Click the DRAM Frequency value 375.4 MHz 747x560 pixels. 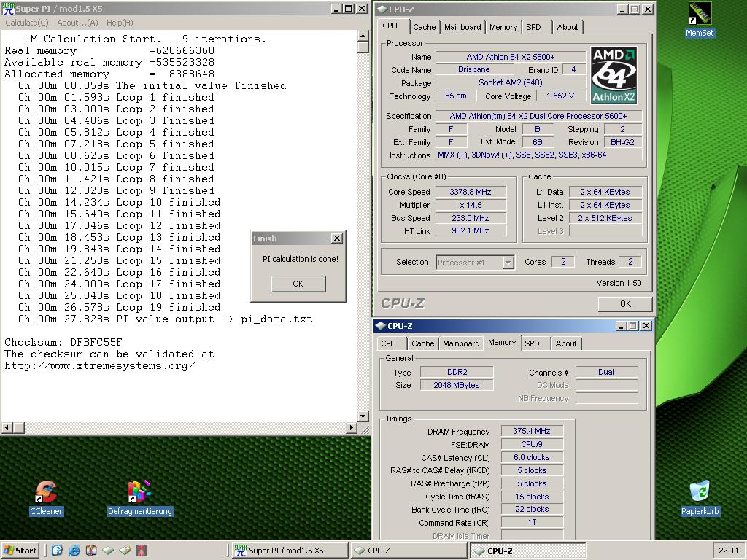coord(532,432)
